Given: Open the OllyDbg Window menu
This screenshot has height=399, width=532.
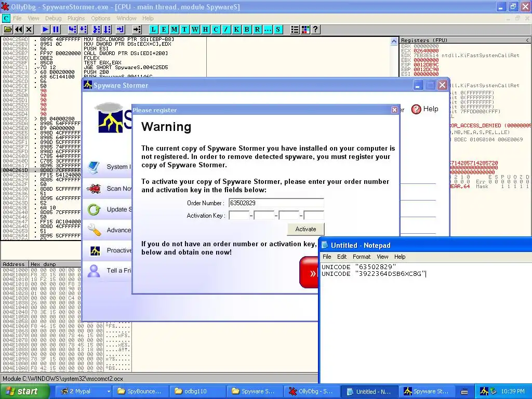Looking at the screenshot, I should [126, 18].
